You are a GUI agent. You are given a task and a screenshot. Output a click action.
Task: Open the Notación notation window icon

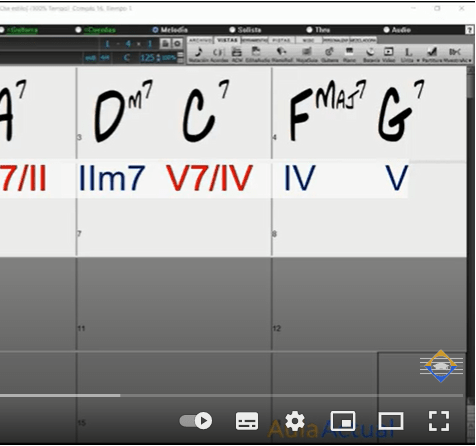[x=198, y=54]
